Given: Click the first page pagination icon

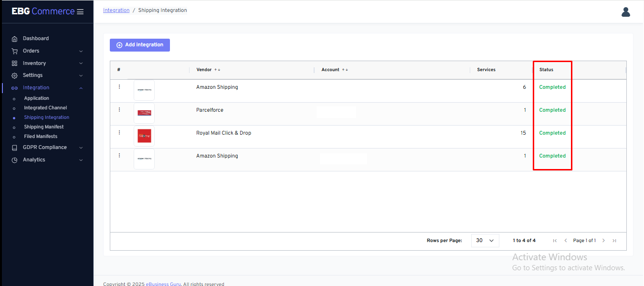Looking at the screenshot, I should tap(555, 241).
